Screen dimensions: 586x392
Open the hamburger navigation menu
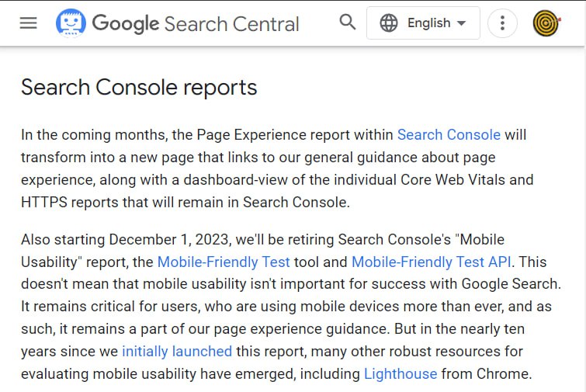click(x=29, y=23)
